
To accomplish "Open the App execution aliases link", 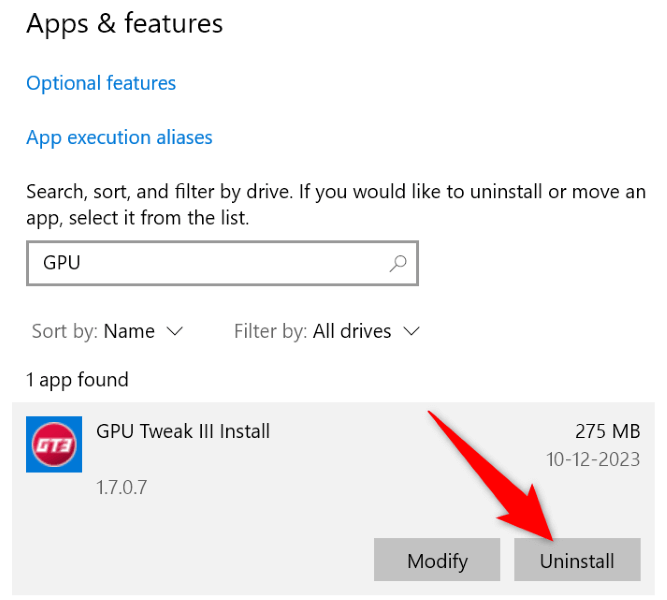I will coord(119,137).
